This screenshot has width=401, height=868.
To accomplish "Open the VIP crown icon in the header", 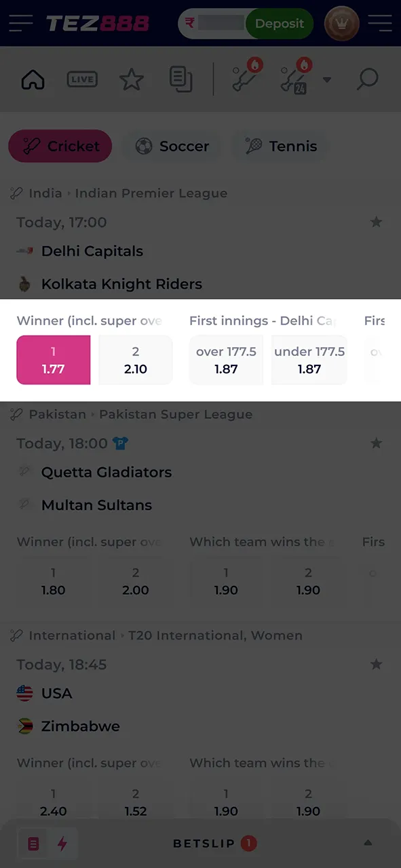I will tap(341, 24).
